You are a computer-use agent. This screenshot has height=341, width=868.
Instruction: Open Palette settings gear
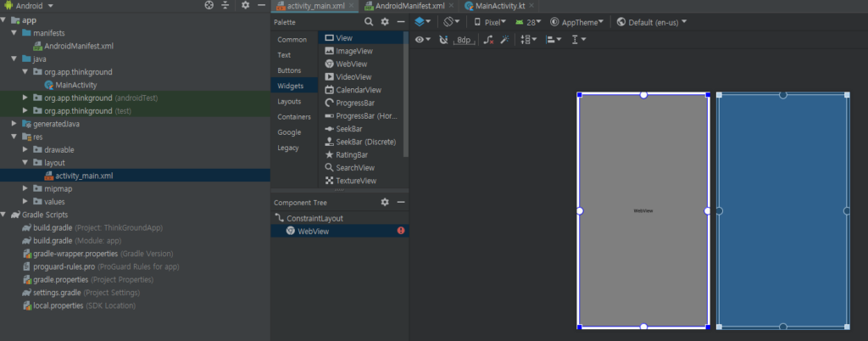[x=385, y=22]
